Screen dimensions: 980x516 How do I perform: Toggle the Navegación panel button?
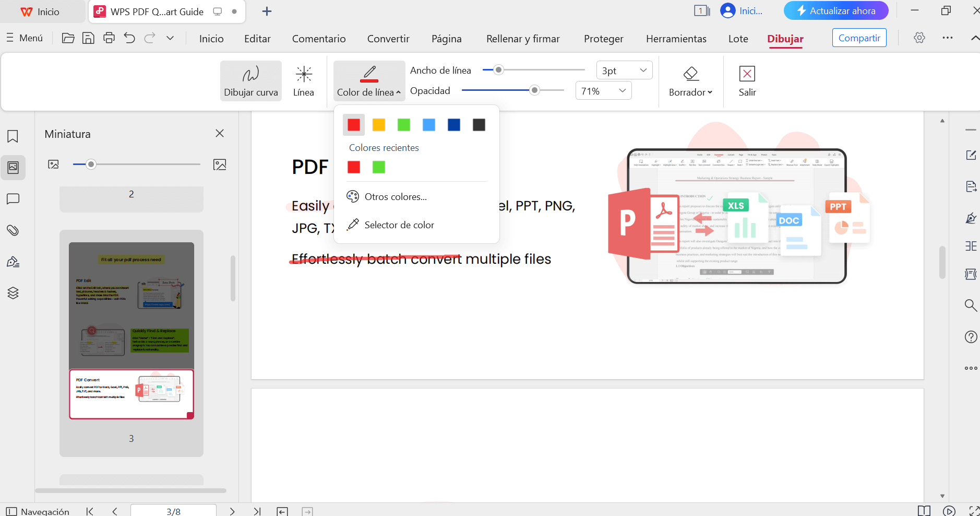(38, 511)
